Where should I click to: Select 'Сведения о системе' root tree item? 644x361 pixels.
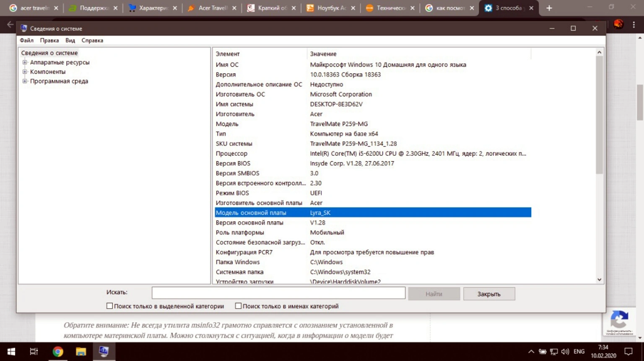coord(49,53)
